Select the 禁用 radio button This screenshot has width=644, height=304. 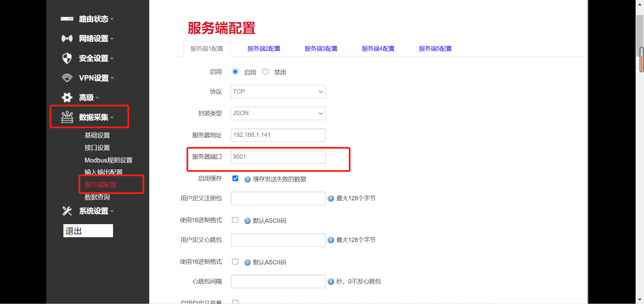pyautogui.click(x=265, y=71)
